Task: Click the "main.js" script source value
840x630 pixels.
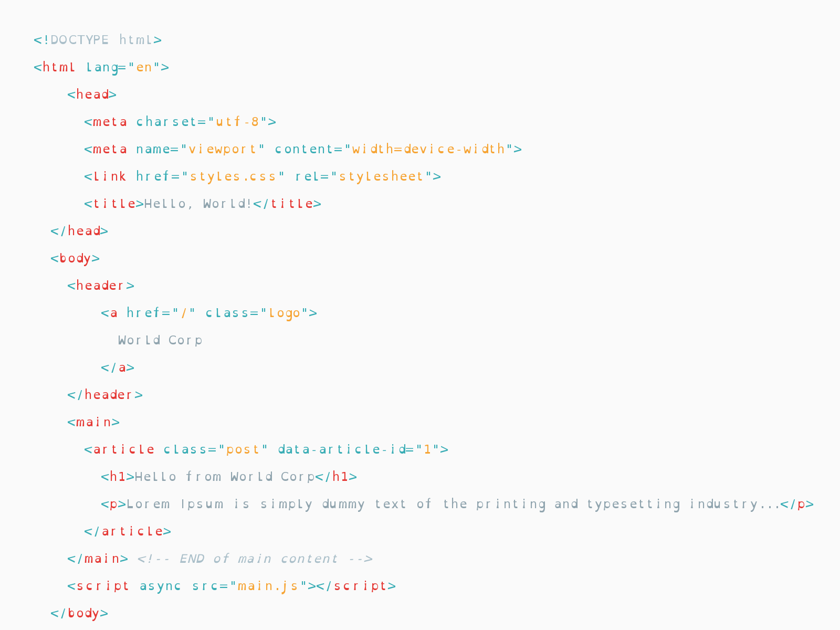Action: coord(269,586)
